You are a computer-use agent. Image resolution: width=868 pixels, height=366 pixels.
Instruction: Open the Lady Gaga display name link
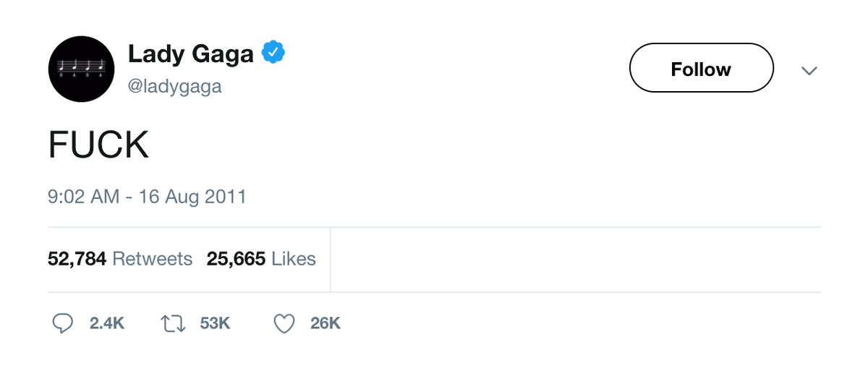pyautogui.click(x=191, y=54)
